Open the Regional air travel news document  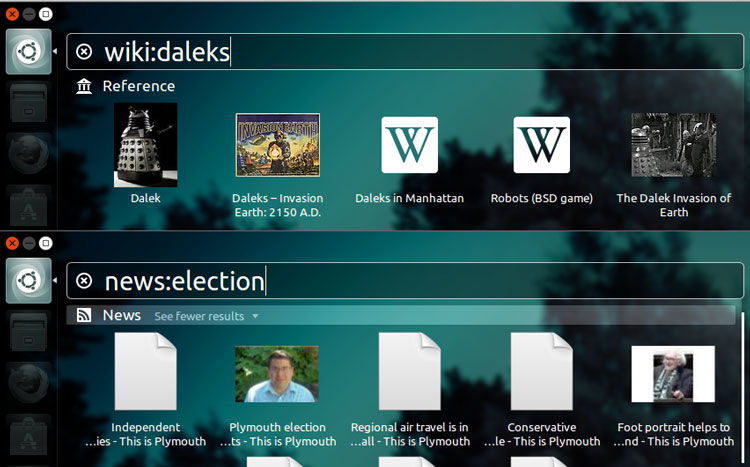tap(409, 371)
